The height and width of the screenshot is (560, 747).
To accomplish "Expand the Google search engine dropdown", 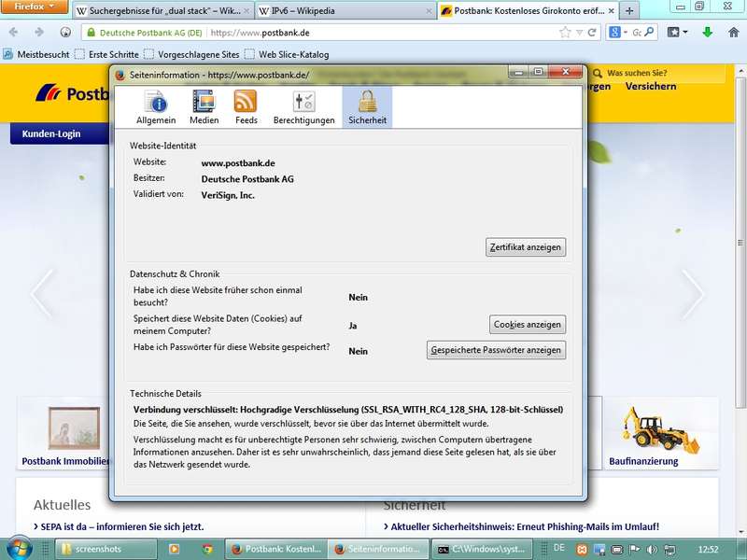I will tap(619, 32).
